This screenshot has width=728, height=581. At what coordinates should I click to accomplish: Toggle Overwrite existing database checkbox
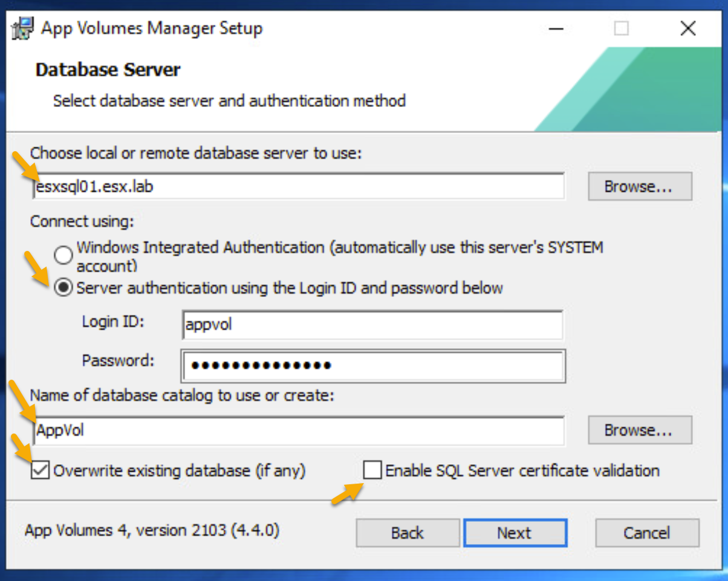pos(40,470)
